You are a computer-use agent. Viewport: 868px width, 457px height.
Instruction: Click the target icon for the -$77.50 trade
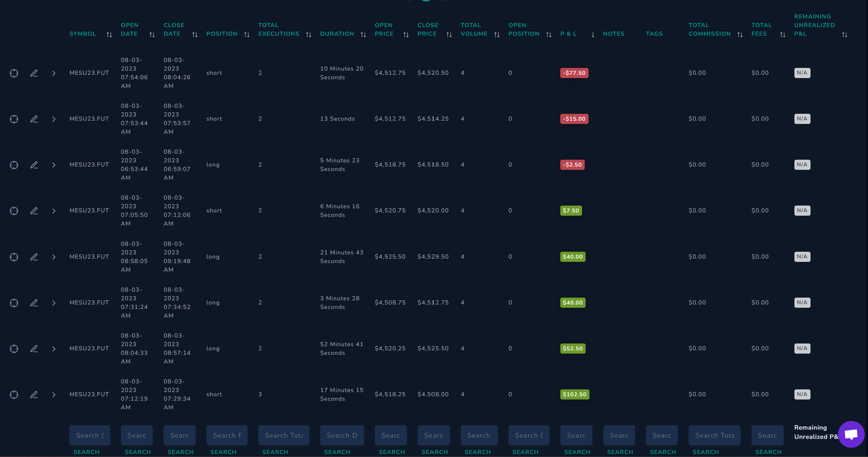14,73
